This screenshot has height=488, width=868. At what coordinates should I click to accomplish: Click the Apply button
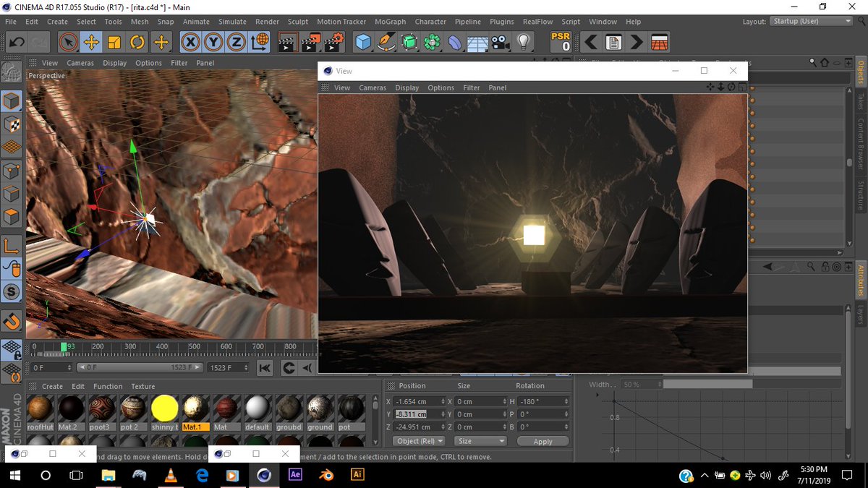point(542,441)
